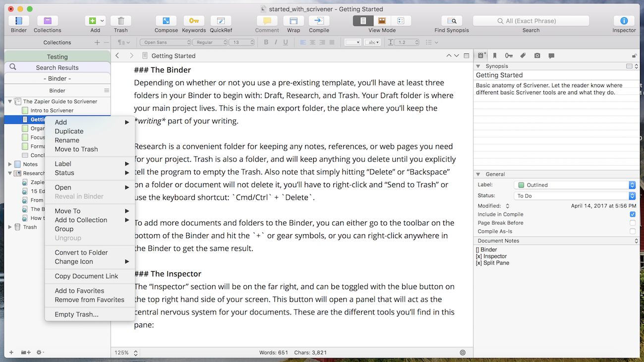Open the Label dropdown showing Outlined
This screenshot has height=362, width=644.
[x=575, y=185]
